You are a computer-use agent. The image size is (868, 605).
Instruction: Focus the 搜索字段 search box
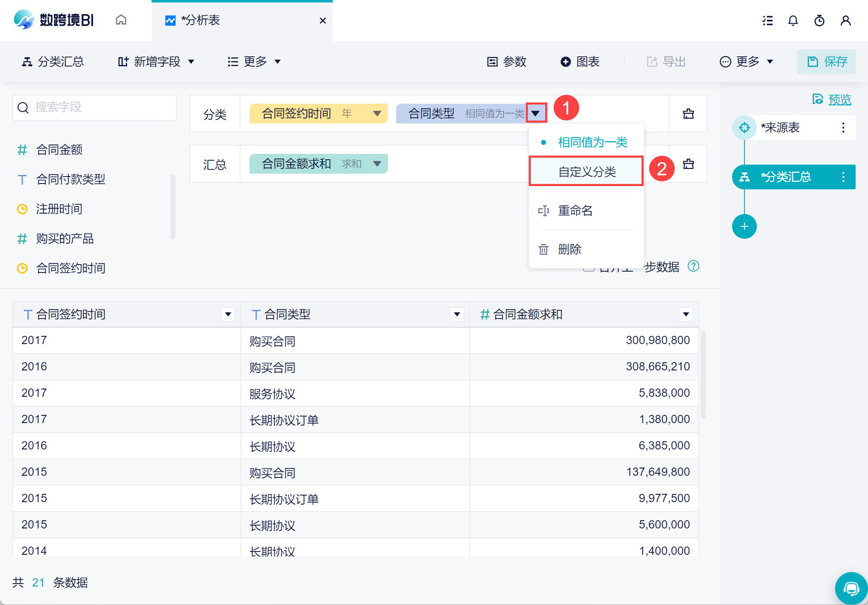pos(95,108)
